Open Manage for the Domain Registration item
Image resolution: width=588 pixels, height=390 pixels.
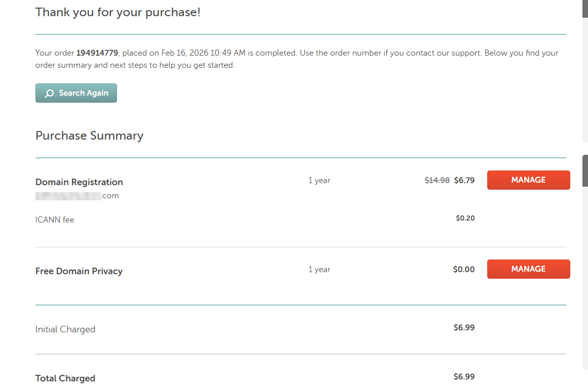[528, 180]
